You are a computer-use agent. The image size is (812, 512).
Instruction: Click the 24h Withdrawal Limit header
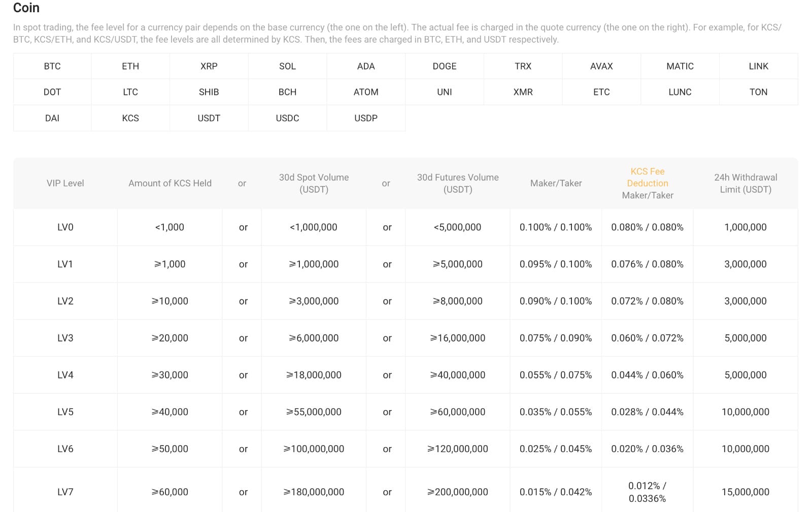tap(745, 183)
